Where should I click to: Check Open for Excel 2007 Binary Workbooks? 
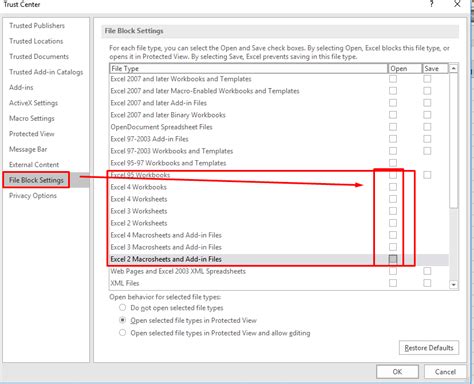pos(393,115)
